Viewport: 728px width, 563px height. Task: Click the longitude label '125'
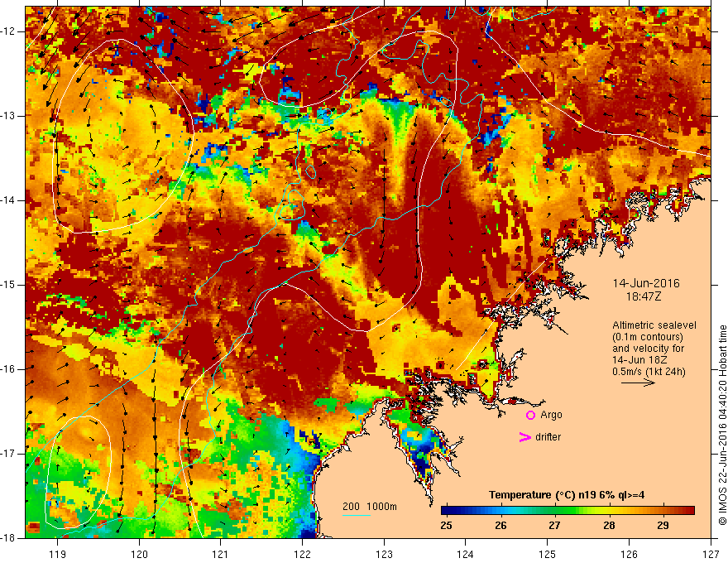pos(548,554)
